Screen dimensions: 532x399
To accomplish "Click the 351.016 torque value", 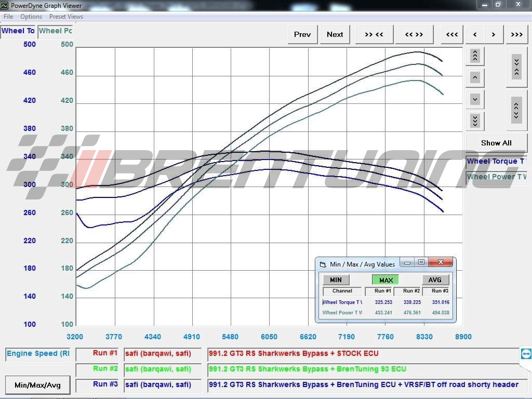I will tap(441, 302).
